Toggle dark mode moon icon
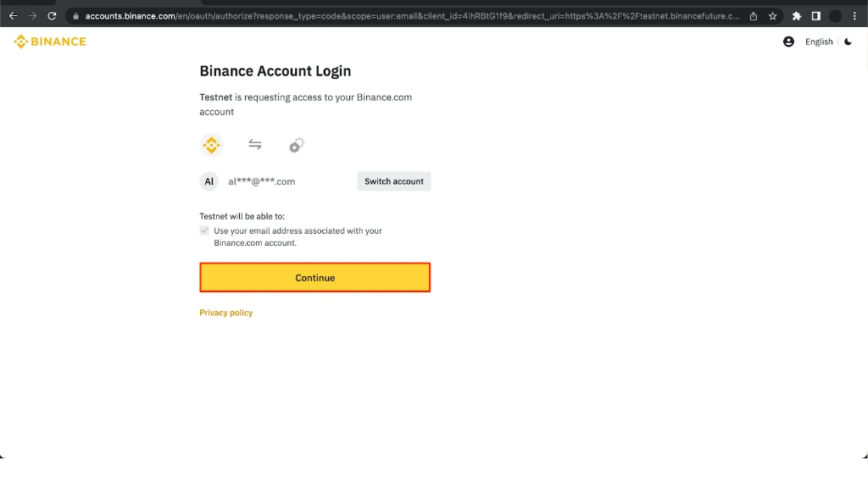The image size is (868, 488). [x=848, y=42]
